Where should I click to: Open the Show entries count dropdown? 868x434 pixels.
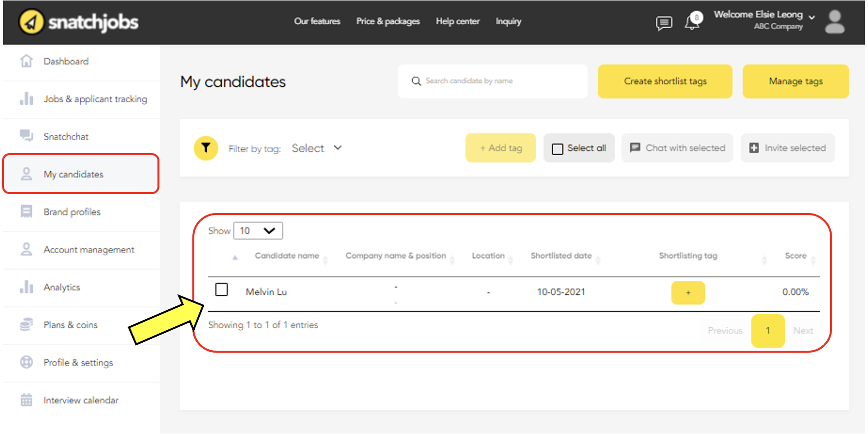pos(258,230)
